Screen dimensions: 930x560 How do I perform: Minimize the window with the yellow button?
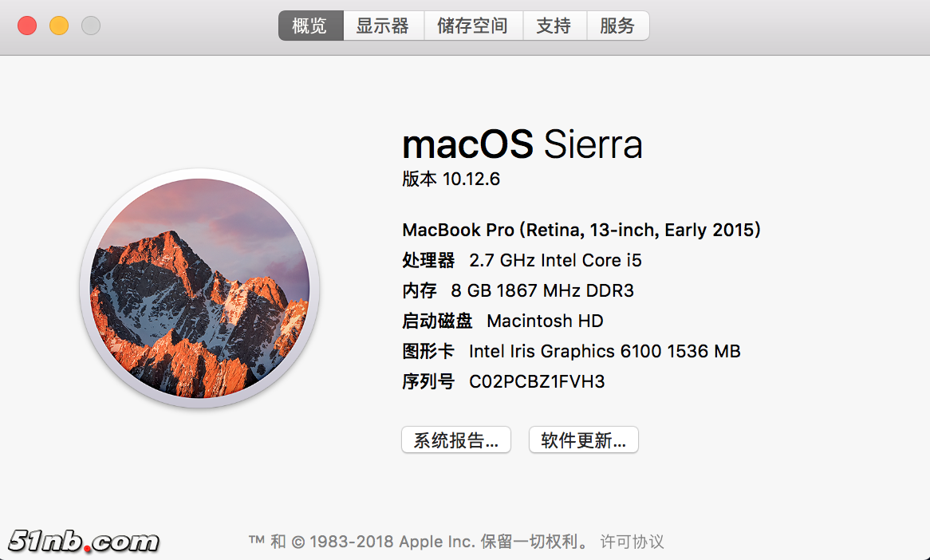[59, 26]
